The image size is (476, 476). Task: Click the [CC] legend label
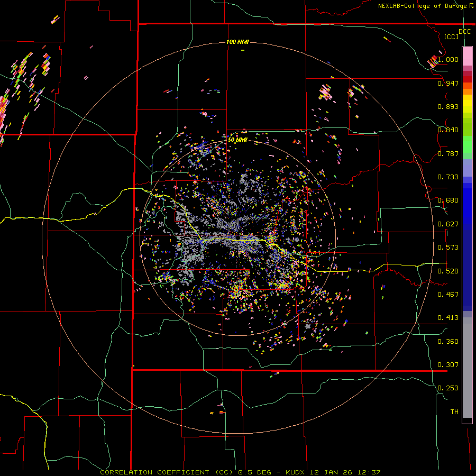pos(451,36)
